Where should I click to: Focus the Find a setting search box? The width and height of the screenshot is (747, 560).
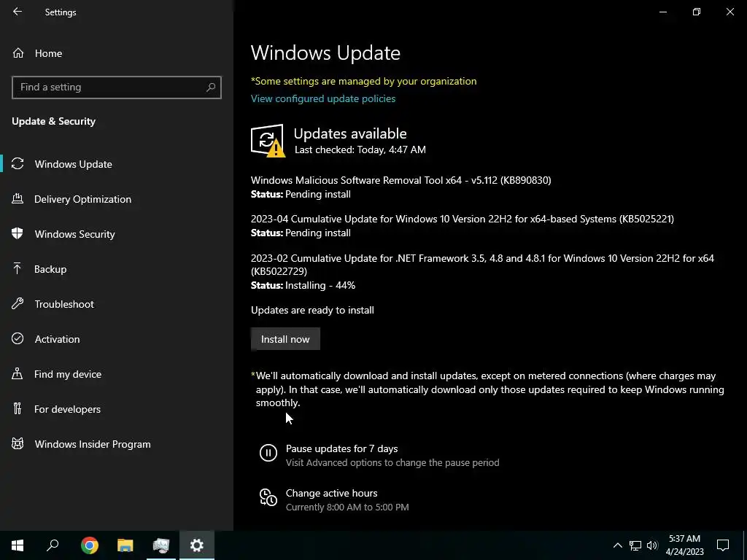coord(117,87)
